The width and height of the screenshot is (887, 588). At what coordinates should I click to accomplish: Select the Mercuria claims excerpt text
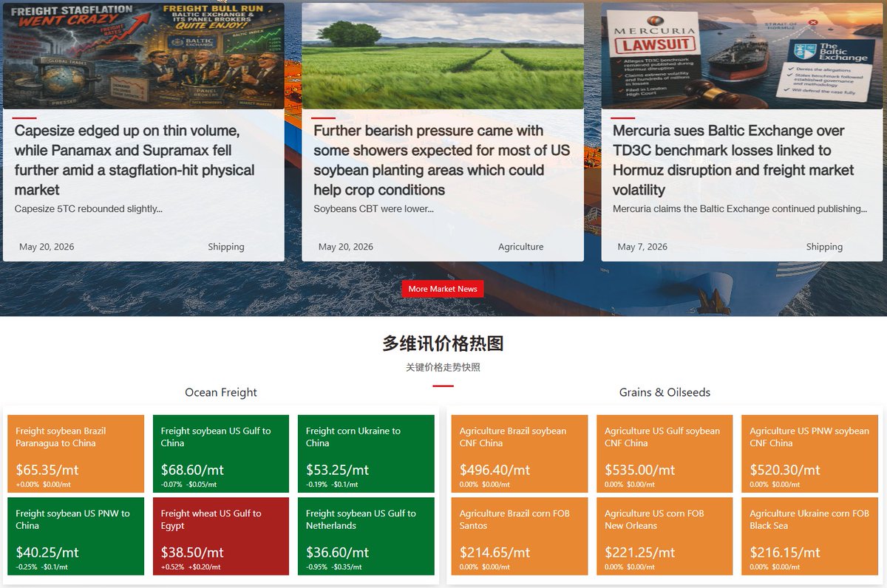(x=740, y=209)
